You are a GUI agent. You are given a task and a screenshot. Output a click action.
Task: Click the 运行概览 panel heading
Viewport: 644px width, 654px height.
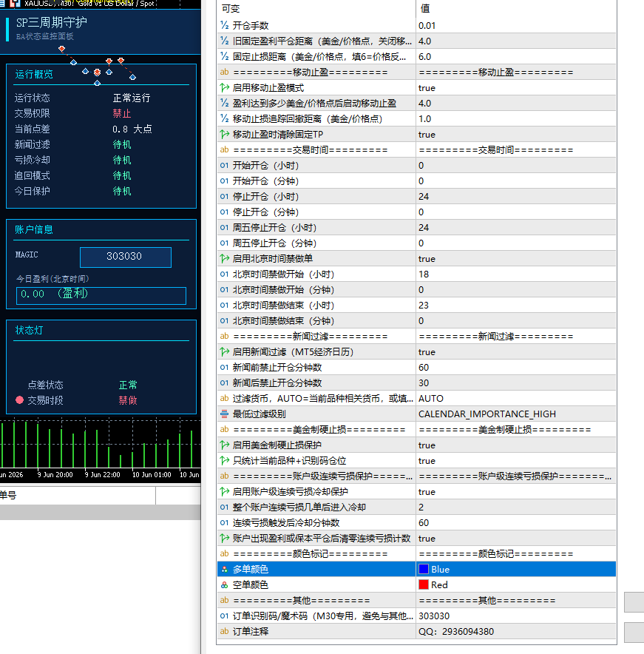pos(34,74)
